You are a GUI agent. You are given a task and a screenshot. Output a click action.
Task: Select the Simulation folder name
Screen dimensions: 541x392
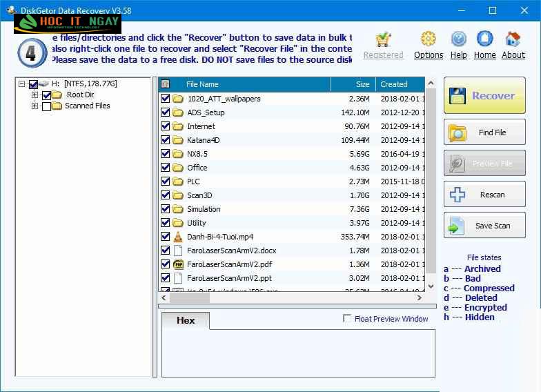pos(204,209)
